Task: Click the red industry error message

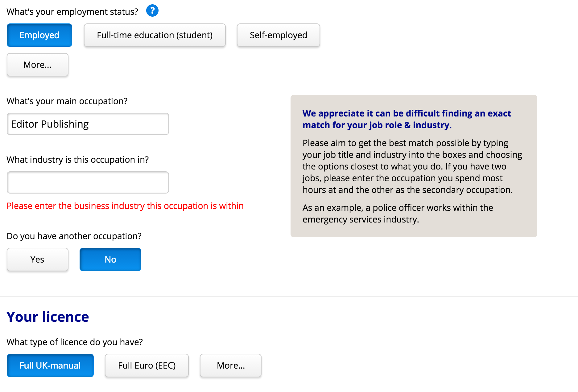Action: click(x=125, y=206)
